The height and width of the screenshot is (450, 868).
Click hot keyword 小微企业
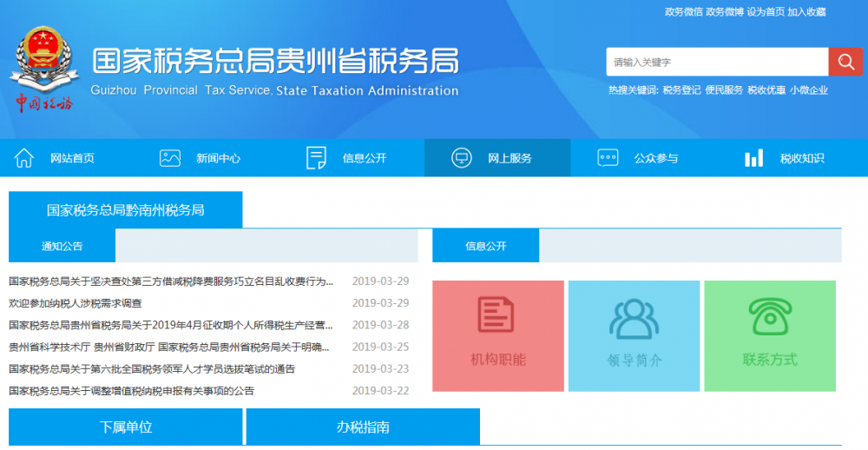pos(809,90)
